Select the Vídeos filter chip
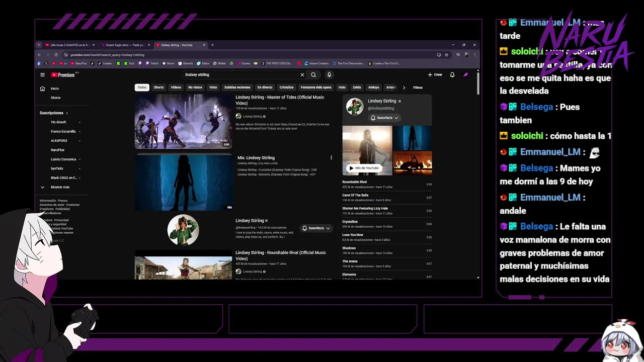The image size is (644, 362). coord(176,87)
